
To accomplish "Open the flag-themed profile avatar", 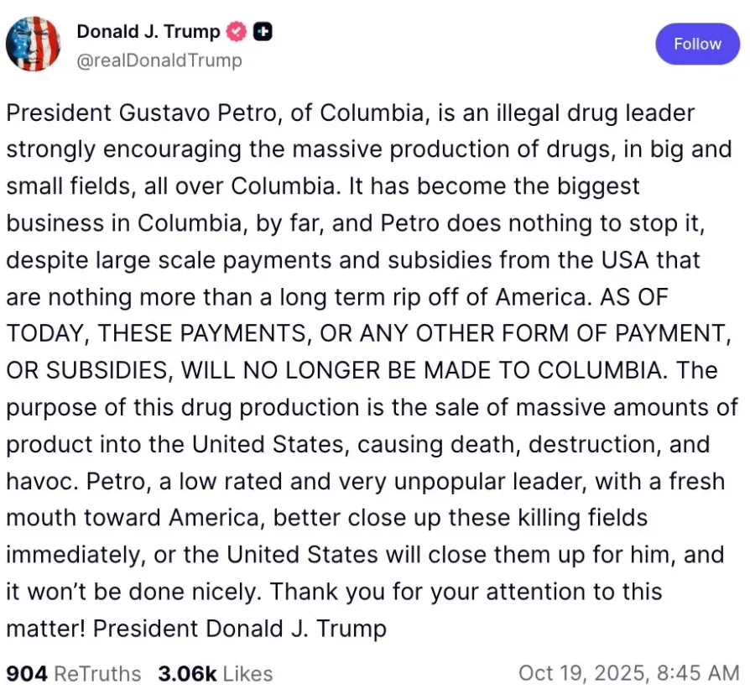I will tap(33, 44).
